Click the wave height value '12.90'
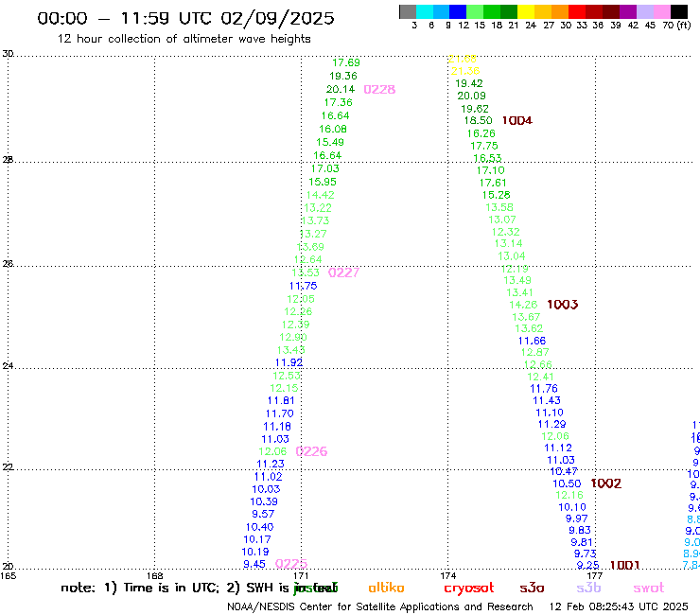Viewport: 700px width, 615px height. (x=293, y=337)
